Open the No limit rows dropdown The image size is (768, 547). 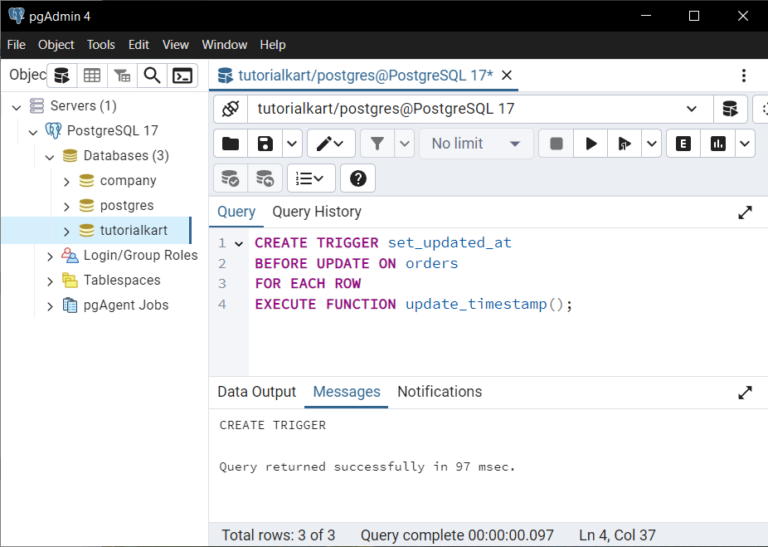click(475, 144)
